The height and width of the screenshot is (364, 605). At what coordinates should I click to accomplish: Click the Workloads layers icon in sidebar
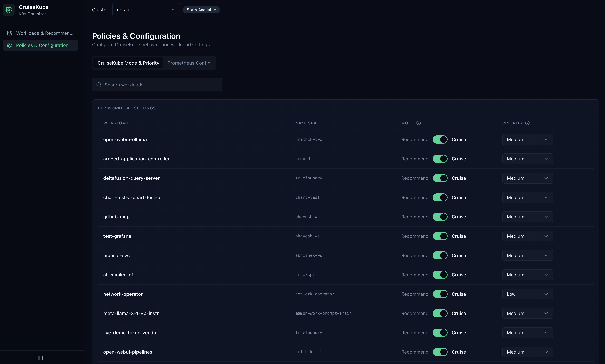click(9, 33)
